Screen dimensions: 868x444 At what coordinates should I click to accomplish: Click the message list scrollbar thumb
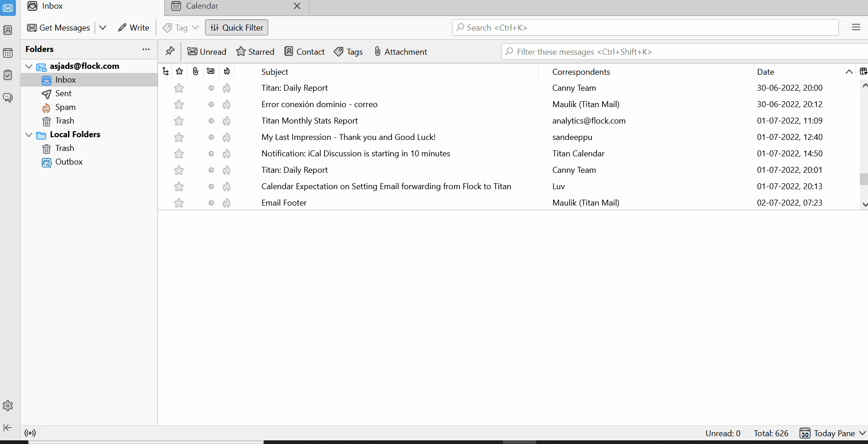[864, 179]
